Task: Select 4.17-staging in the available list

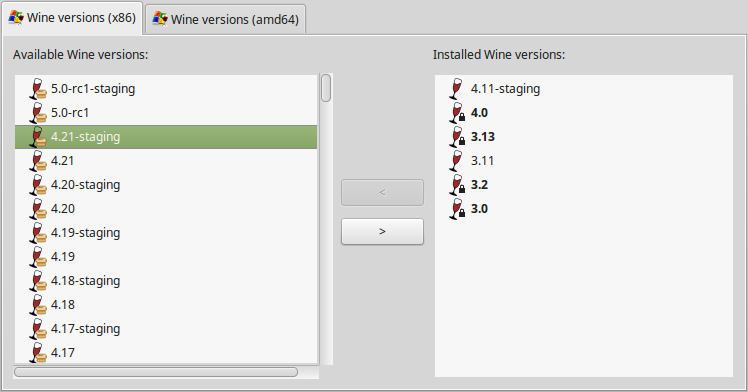Action: coord(166,329)
